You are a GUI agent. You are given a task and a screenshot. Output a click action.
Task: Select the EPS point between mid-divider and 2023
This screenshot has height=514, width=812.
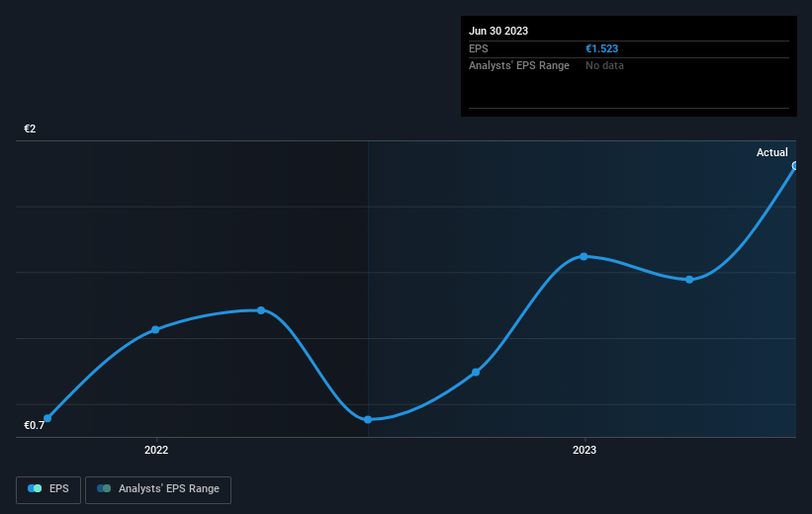[x=476, y=373]
